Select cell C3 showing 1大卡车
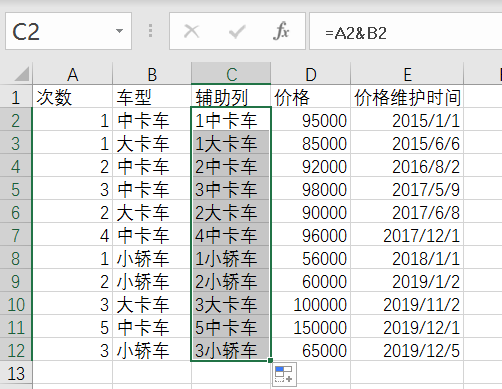This screenshot has width=502, height=389. (231, 142)
